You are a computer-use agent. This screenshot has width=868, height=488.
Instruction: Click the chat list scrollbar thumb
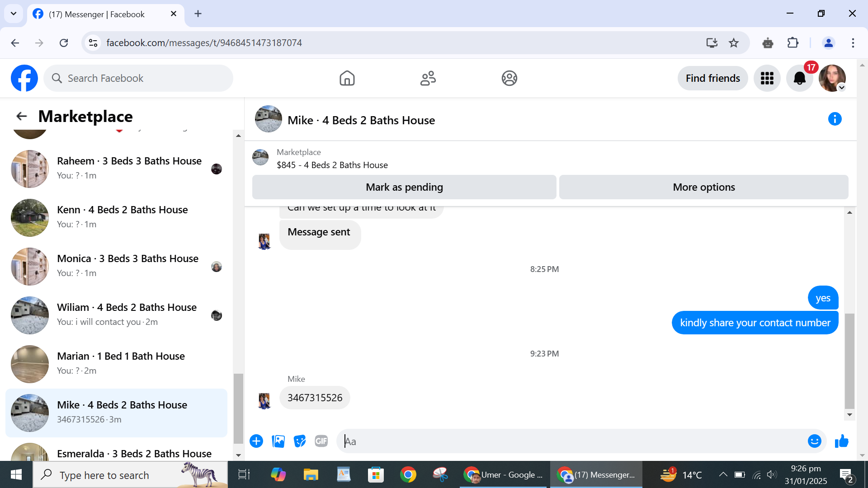point(238,408)
